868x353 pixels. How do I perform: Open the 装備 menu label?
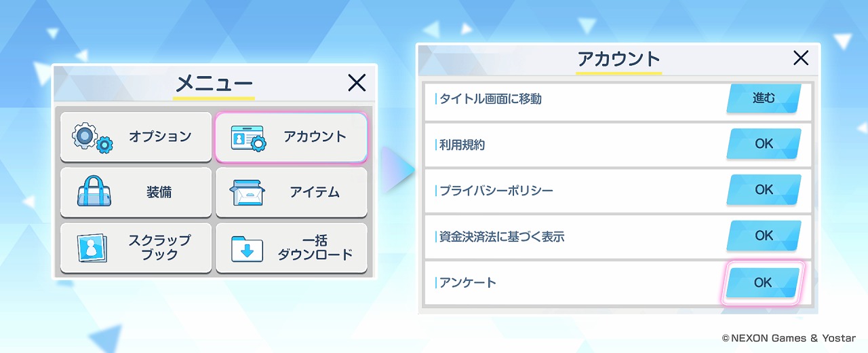coord(159,192)
